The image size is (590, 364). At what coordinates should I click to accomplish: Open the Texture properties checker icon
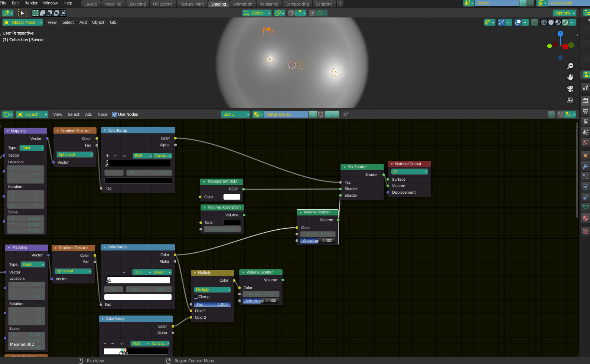586,232
